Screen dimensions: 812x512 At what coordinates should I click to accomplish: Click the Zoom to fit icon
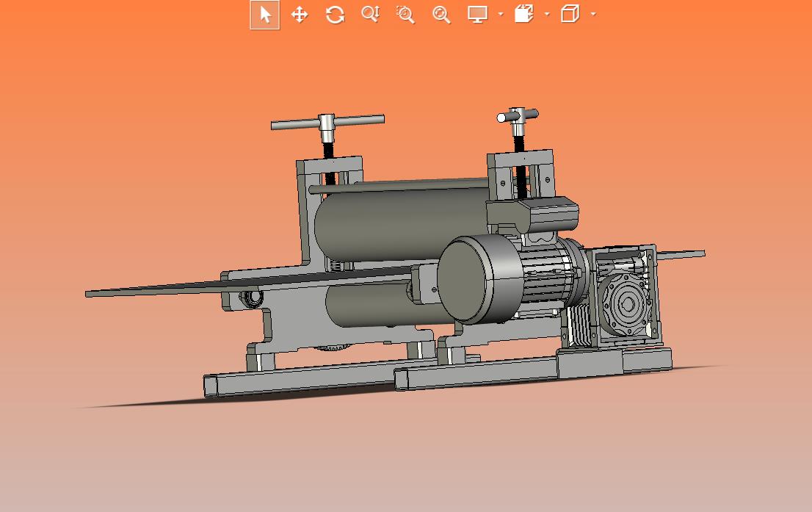tap(441, 15)
